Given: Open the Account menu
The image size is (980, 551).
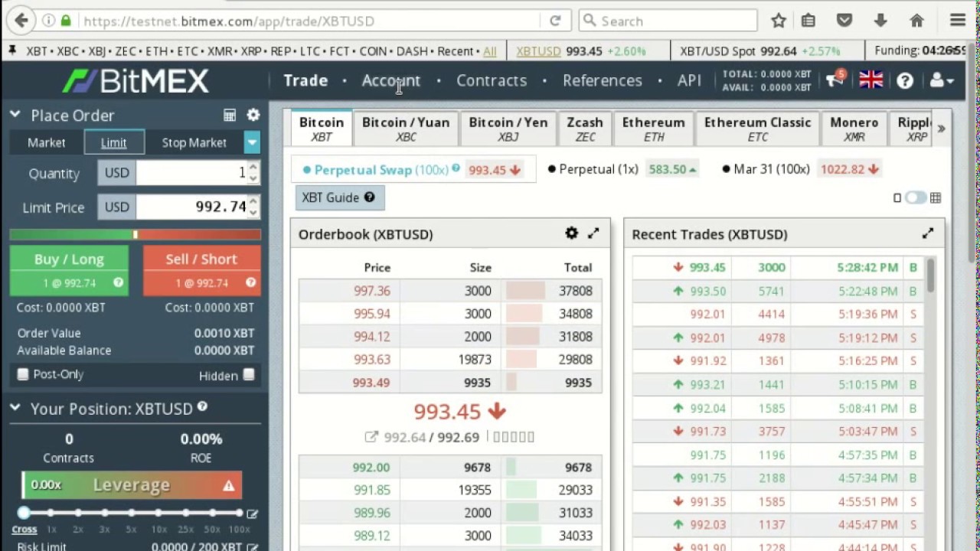Looking at the screenshot, I should pos(391,80).
